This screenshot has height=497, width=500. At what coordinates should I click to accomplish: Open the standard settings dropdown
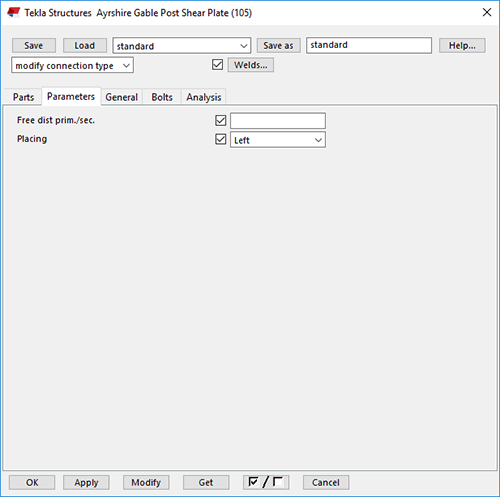tap(182, 46)
